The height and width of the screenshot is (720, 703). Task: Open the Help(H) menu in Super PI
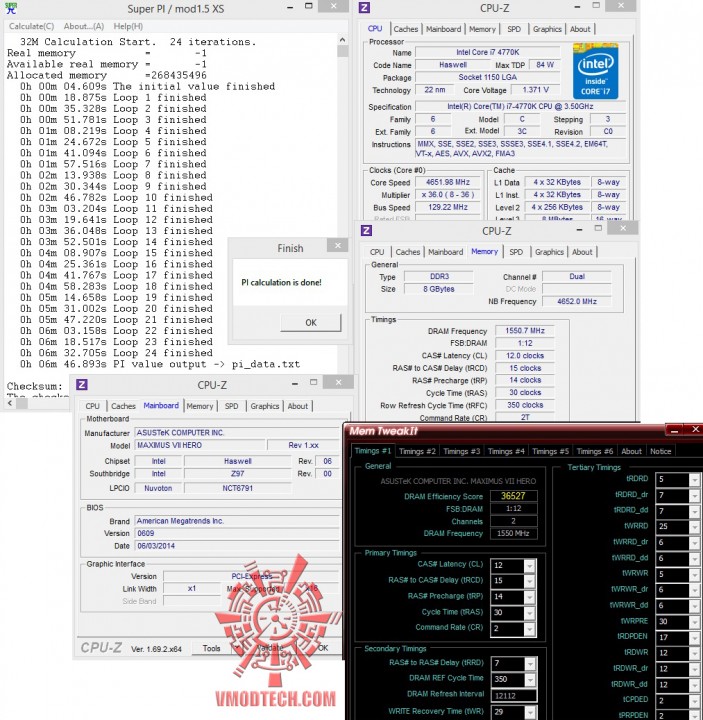pos(128,26)
